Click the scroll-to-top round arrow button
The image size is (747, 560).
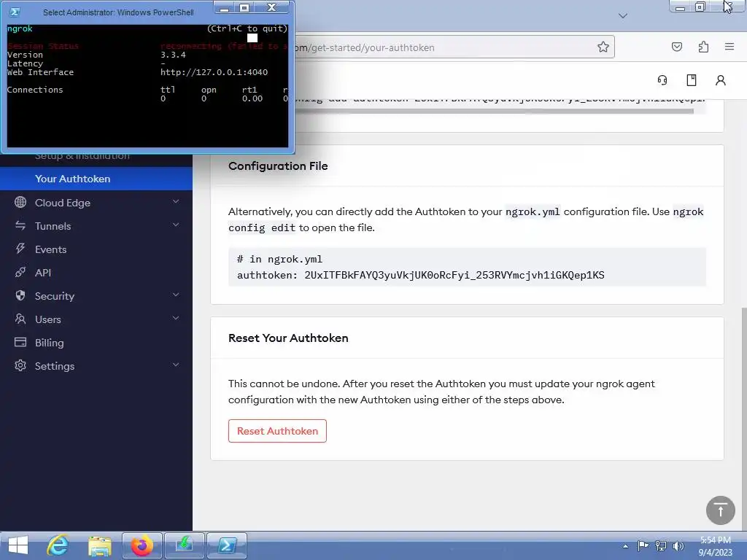(720, 510)
